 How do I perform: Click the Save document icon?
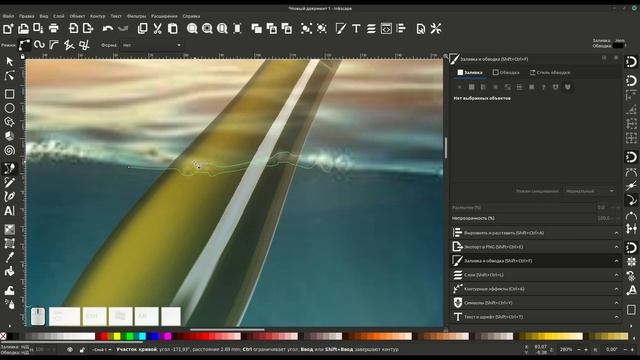pos(38,29)
